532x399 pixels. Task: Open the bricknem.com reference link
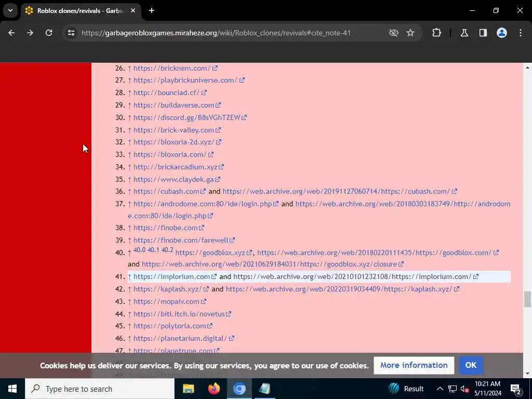tap(171, 68)
